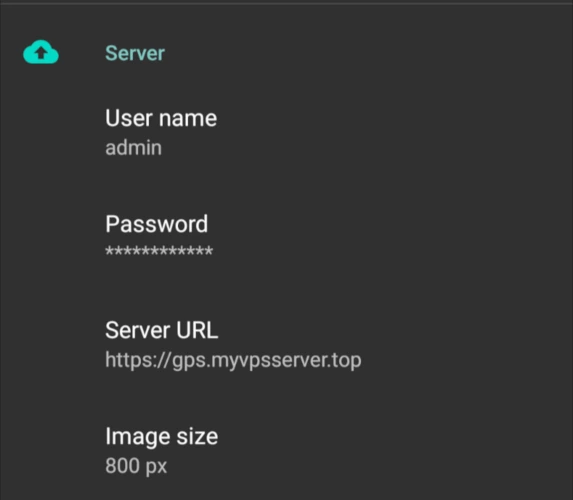Select the Server section header
Screen dimensions: 573x500
[x=135, y=53]
